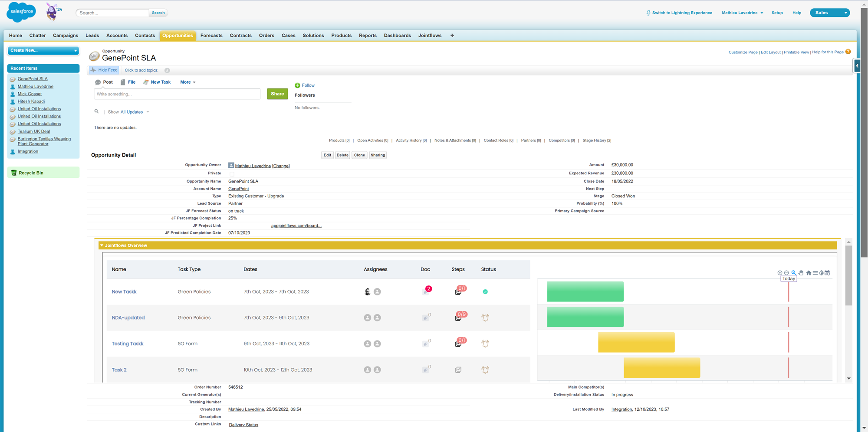The height and width of the screenshot is (432, 868).
Task: Click the bell status icon for NDA-updated
Action: (x=485, y=317)
